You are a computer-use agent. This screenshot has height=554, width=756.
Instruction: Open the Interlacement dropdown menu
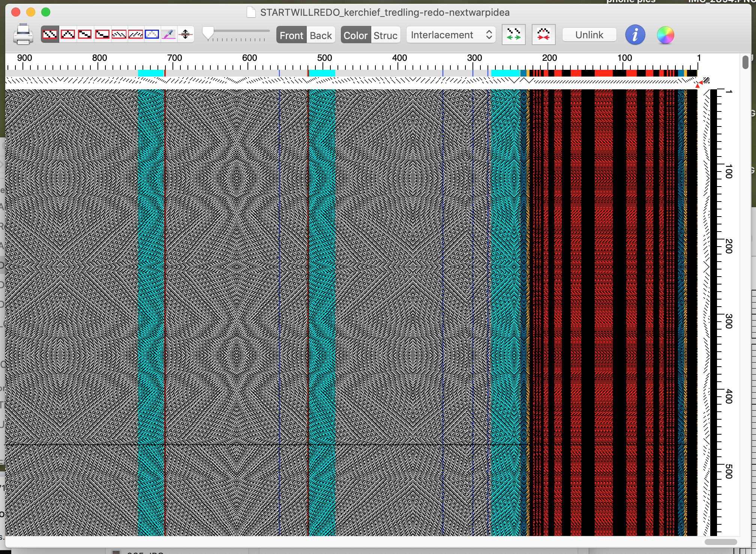(451, 35)
